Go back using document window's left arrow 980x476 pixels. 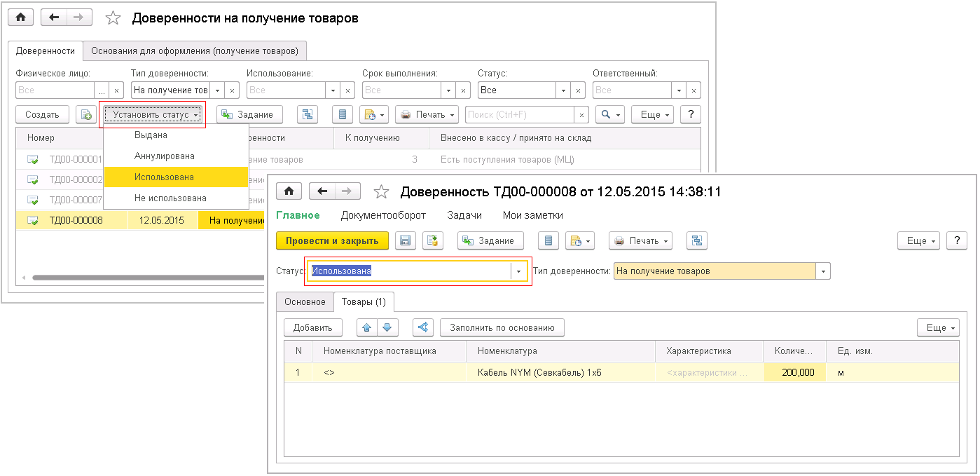322,191
